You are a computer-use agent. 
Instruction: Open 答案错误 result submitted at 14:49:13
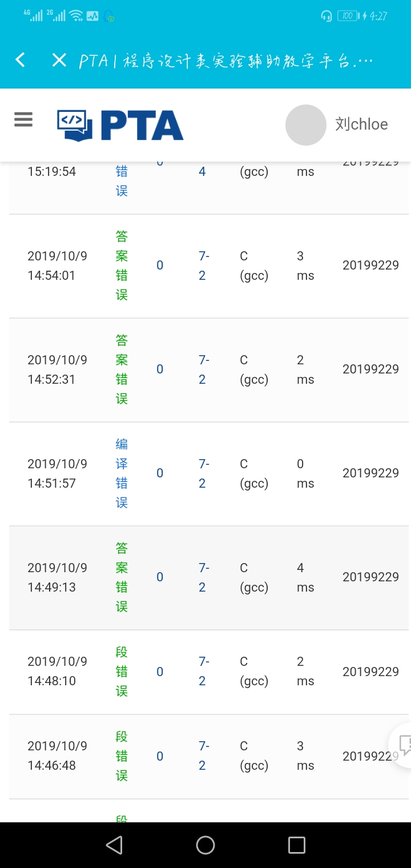pyautogui.click(x=122, y=577)
